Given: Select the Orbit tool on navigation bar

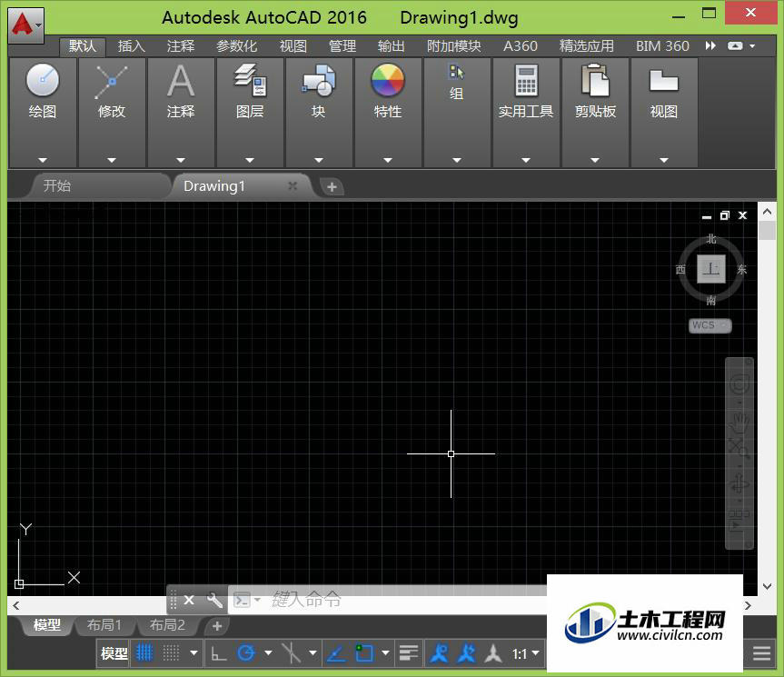Looking at the screenshot, I should coord(739,484).
